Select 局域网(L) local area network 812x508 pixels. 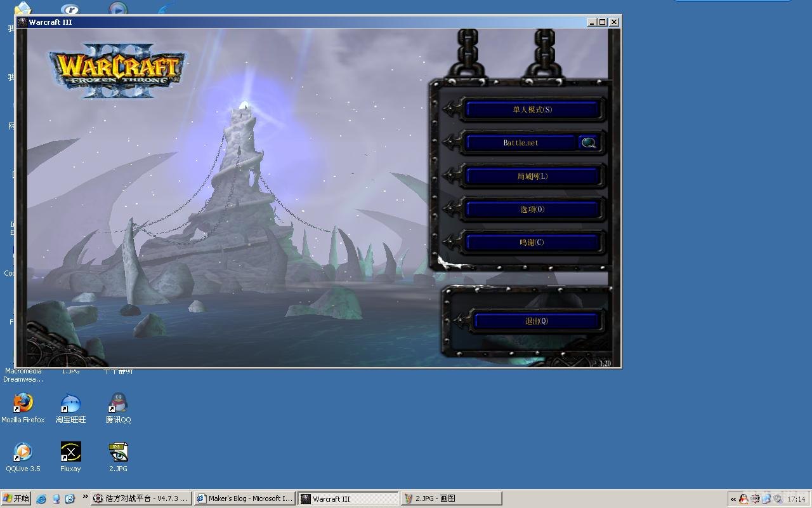coord(532,177)
